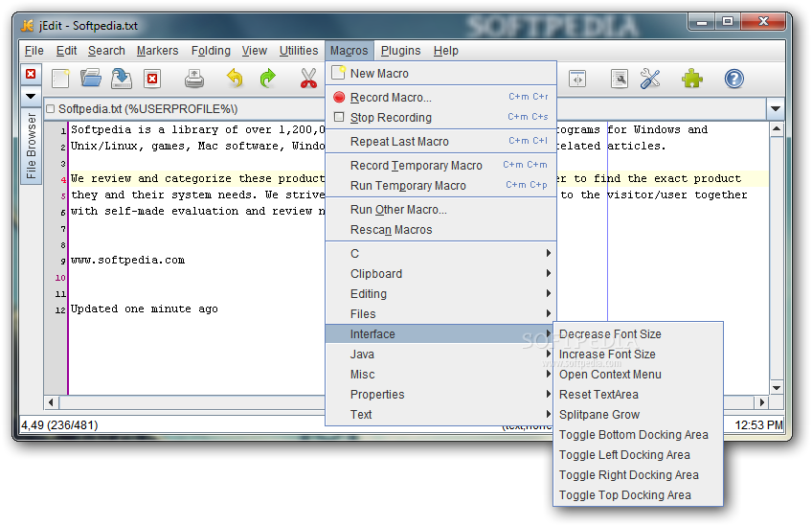
Task: Choose Repeat Last Macro
Action: 441,142
